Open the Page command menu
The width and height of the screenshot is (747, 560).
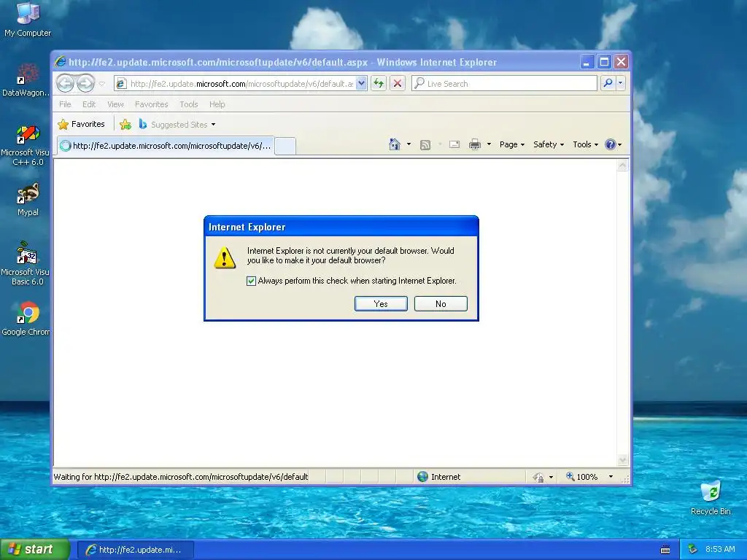511,145
